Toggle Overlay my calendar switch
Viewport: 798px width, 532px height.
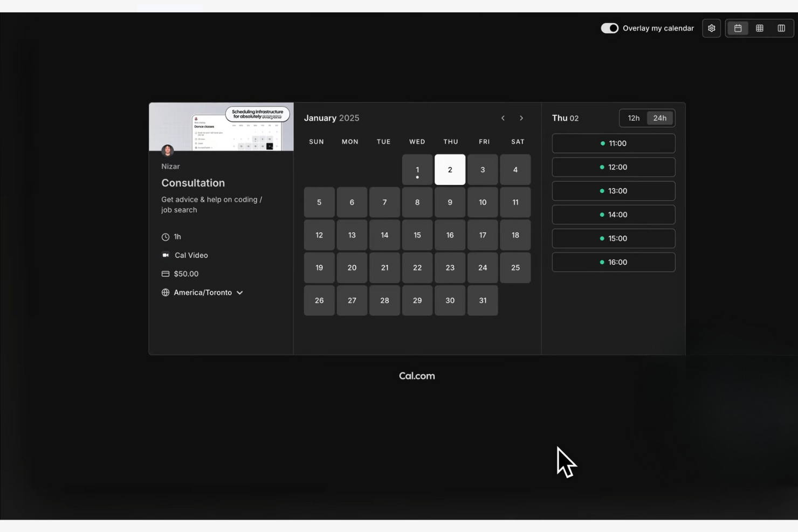(609, 28)
